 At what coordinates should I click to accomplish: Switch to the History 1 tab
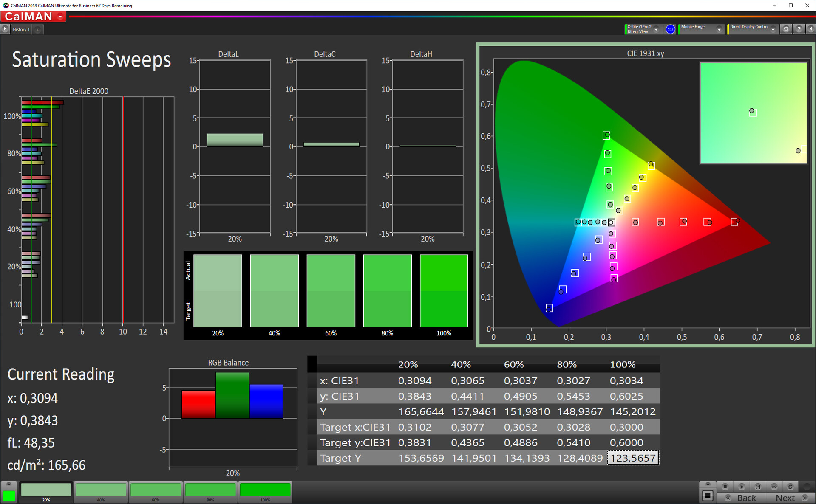click(21, 30)
